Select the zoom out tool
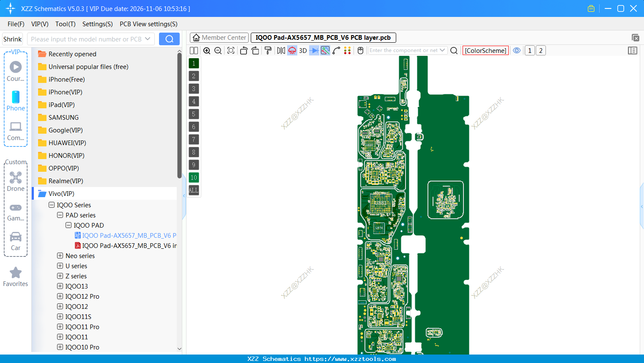Viewport: 644px width, 363px height. tap(218, 50)
